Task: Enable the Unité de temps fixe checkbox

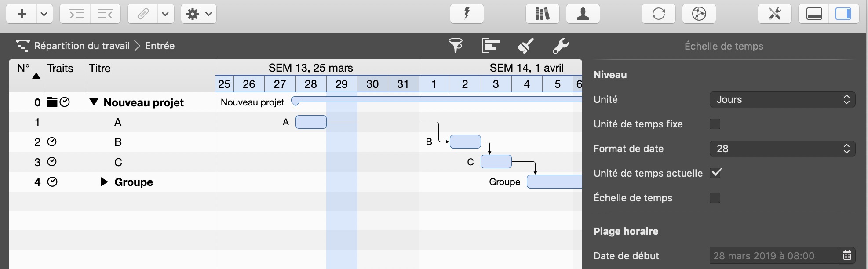Action: [715, 124]
